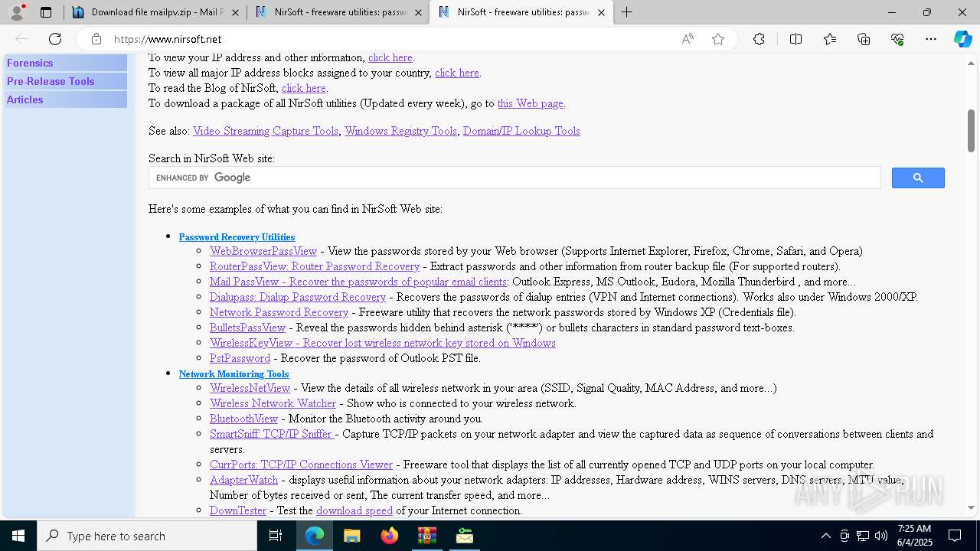
Task: Open the volume control tray icon
Action: pos(881,536)
